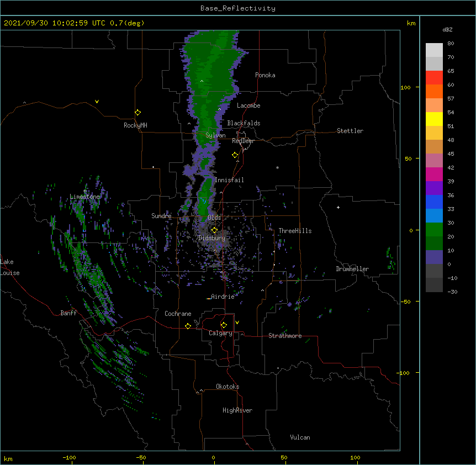
Task: Click the ThreeHills label
Action: click(295, 231)
